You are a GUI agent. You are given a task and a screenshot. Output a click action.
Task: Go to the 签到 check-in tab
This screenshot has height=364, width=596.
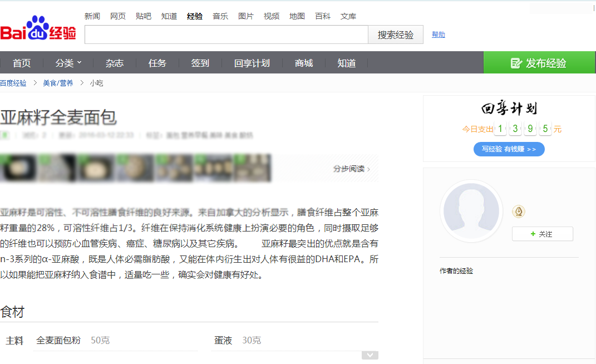tap(200, 63)
